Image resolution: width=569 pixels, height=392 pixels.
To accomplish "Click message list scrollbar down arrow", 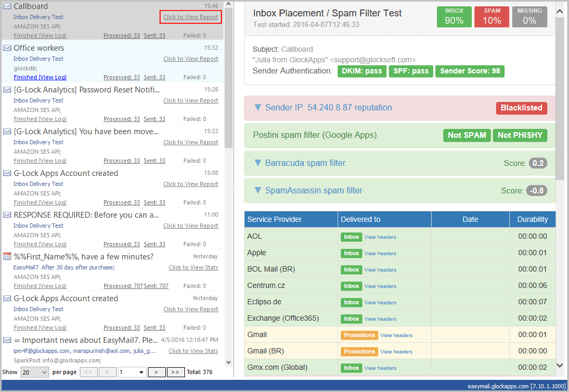I will [228, 362].
